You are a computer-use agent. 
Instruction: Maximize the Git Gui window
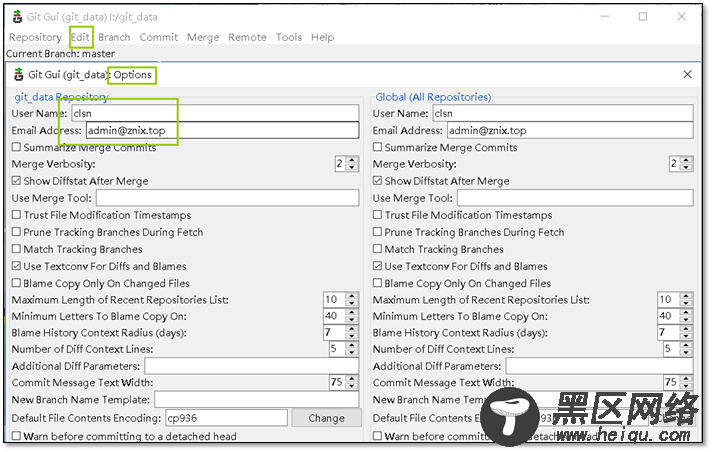coord(643,17)
